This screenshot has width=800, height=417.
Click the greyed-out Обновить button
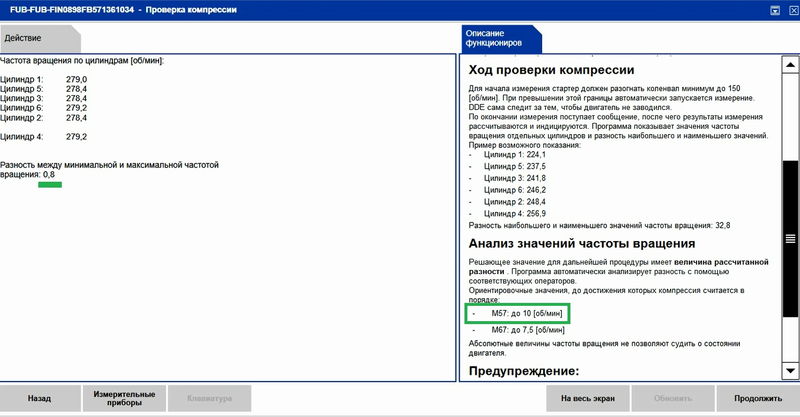coord(674,398)
